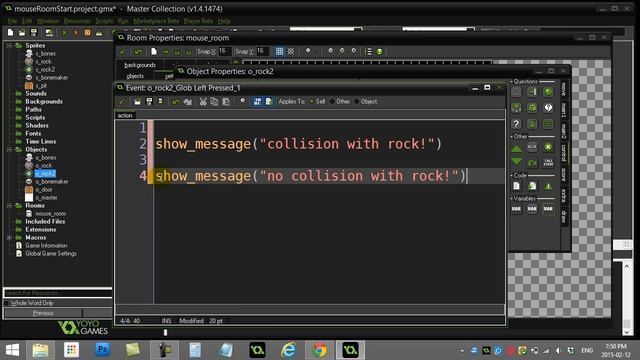Image resolution: width=640 pixels, height=360 pixels.
Task: Select the Other radio button
Action: (x=332, y=102)
